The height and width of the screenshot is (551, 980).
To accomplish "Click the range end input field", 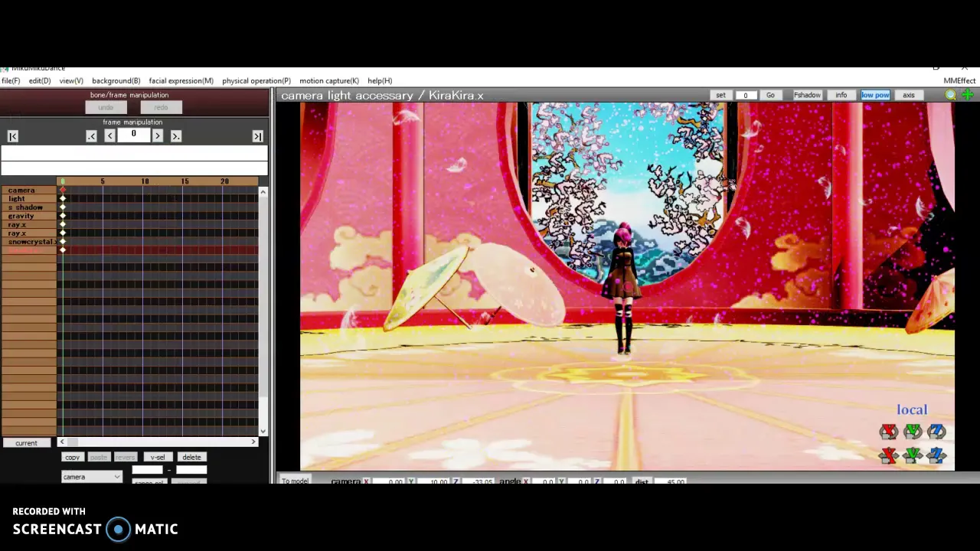I will point(191,470).
